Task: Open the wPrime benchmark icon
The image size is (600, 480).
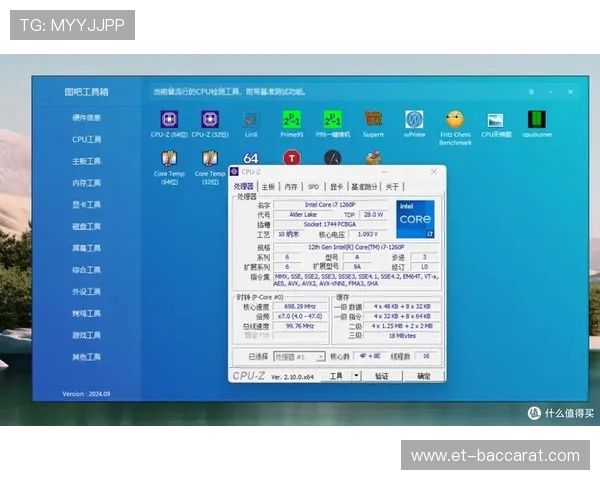Action: 414,119
